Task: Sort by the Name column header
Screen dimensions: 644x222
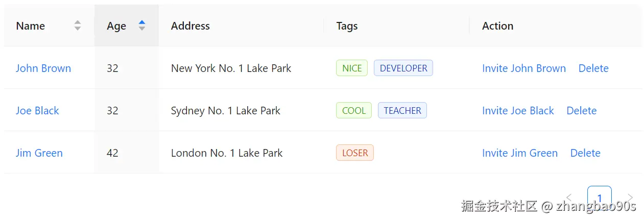Action: pos(31,26)
